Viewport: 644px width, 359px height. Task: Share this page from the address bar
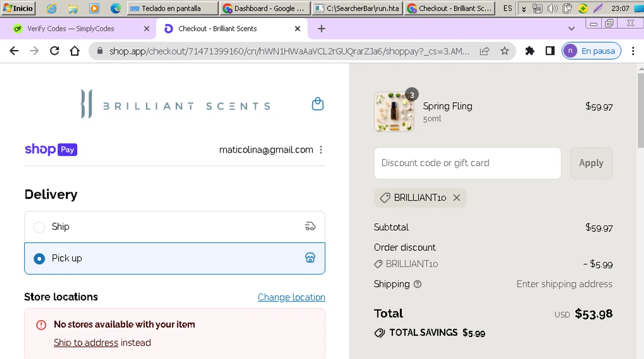tap(484, 51)
